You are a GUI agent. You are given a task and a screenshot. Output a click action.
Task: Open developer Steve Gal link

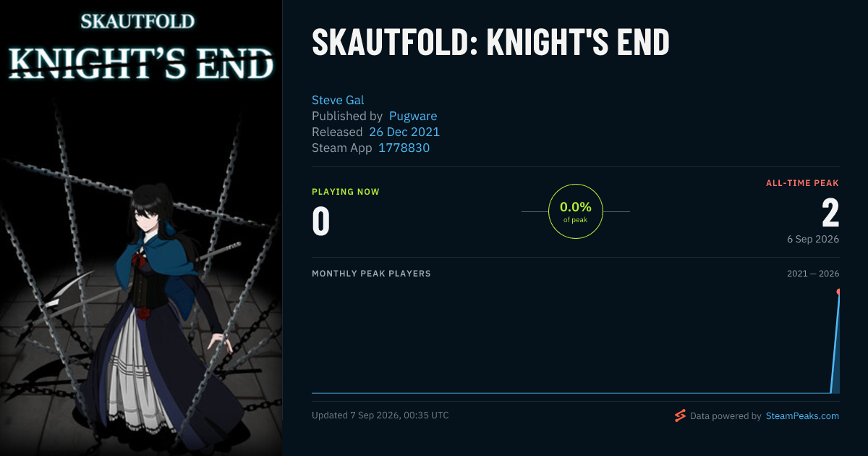click(x=338, y=100)
